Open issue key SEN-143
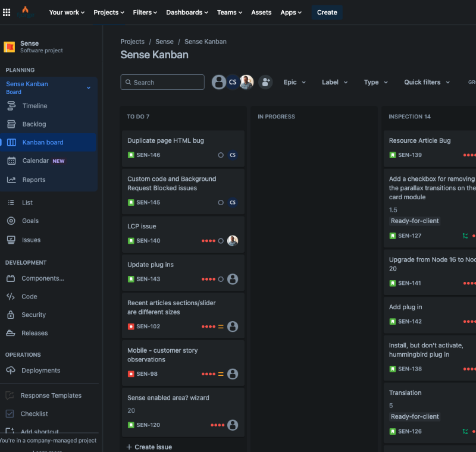Screen dimensions: 476x452 148,279
